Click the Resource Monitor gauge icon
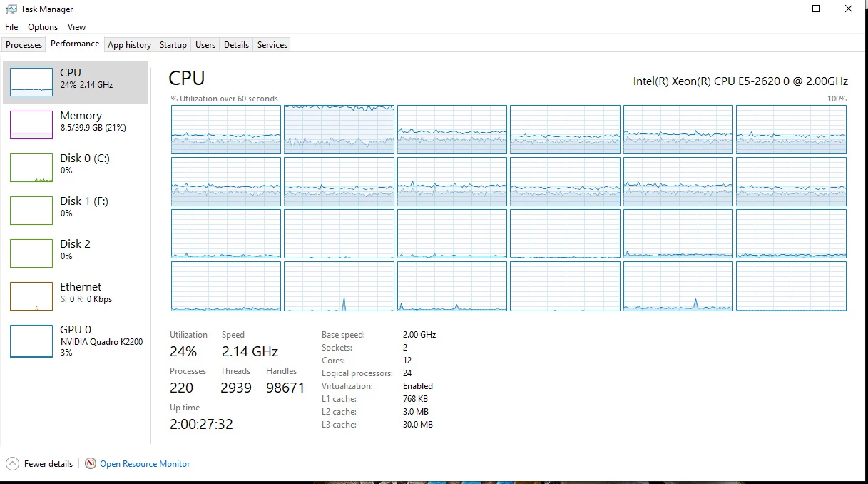This screenshot has width=868, height=484. pyautogui.click(x=91, y=463)
